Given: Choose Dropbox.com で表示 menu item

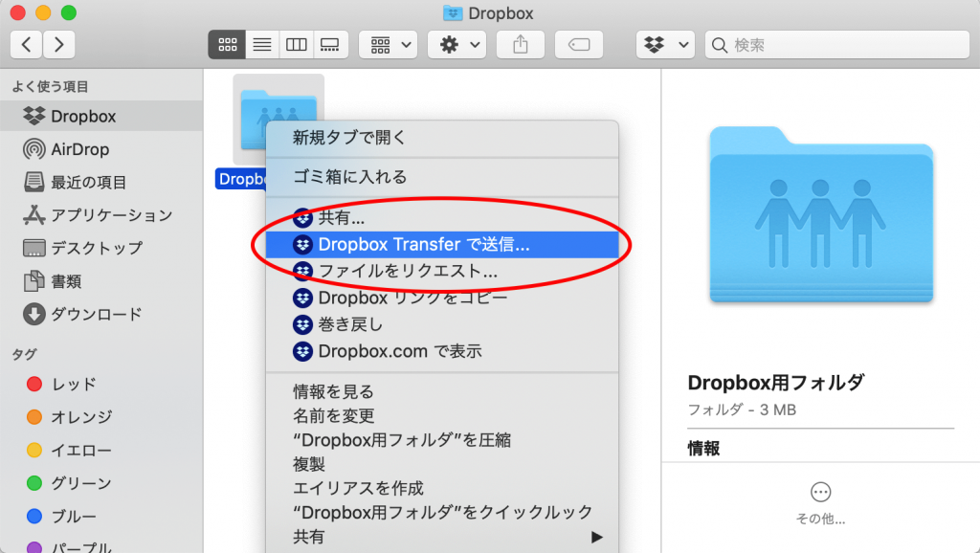Looking at the screenshot, I should point(442,351).
